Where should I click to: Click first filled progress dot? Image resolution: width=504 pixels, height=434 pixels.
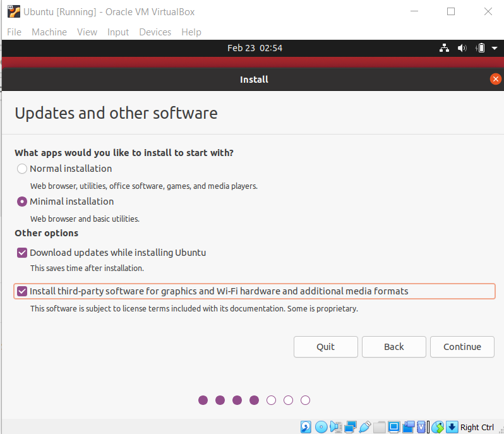point(203,401)
